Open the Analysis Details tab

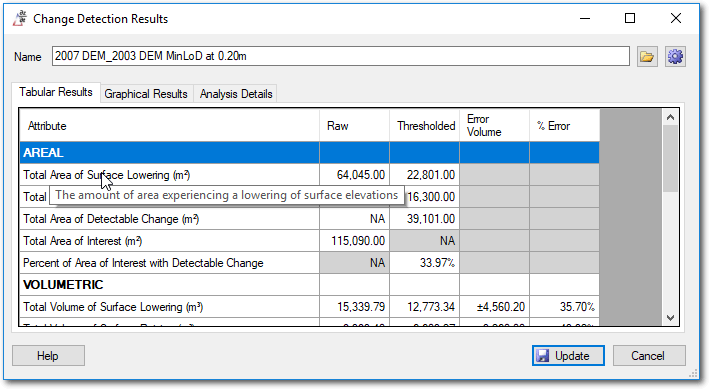point(236,94)
